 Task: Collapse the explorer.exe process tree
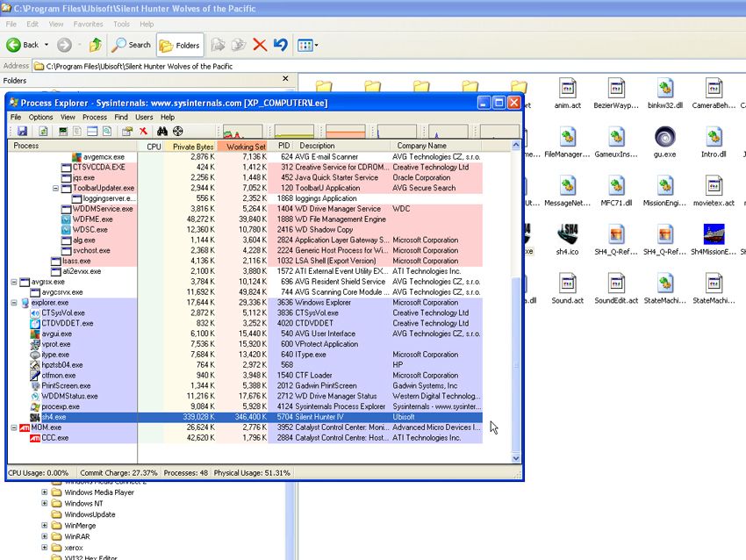pos(14,303)
